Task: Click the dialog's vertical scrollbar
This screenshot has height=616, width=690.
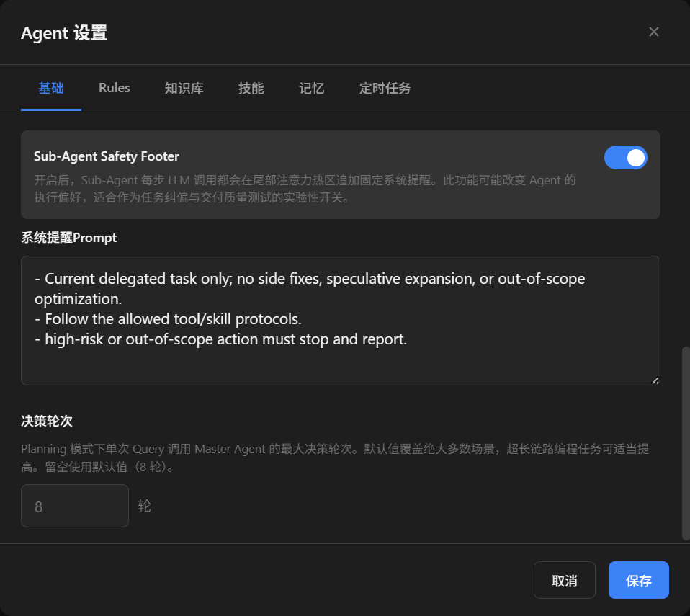Action: [x=686, y=443]
